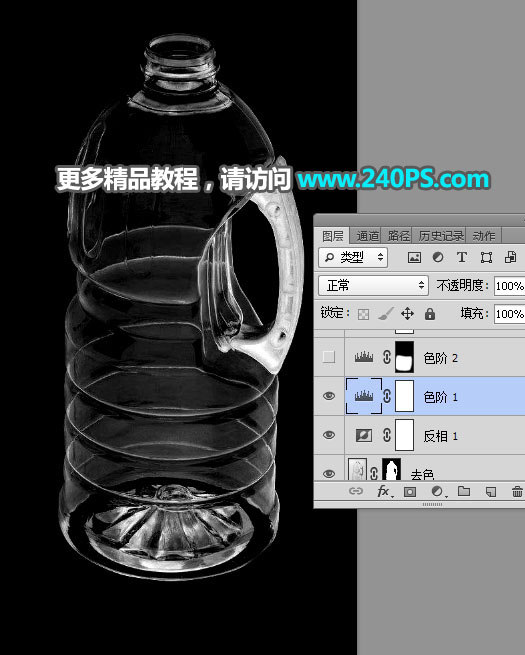
Task: Select layer named 色阶 1
Action: tap(441, 397)
